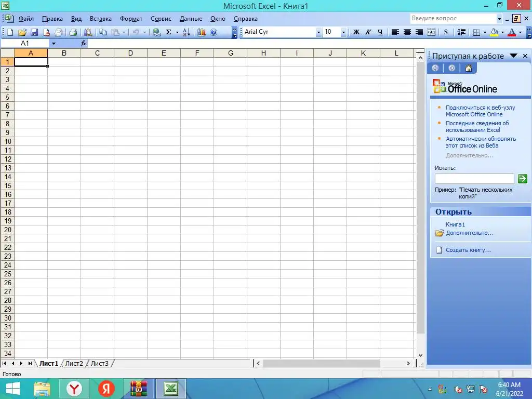
Task: Open the Arial Cyr font dropdown
Action: tap(318, 32)
